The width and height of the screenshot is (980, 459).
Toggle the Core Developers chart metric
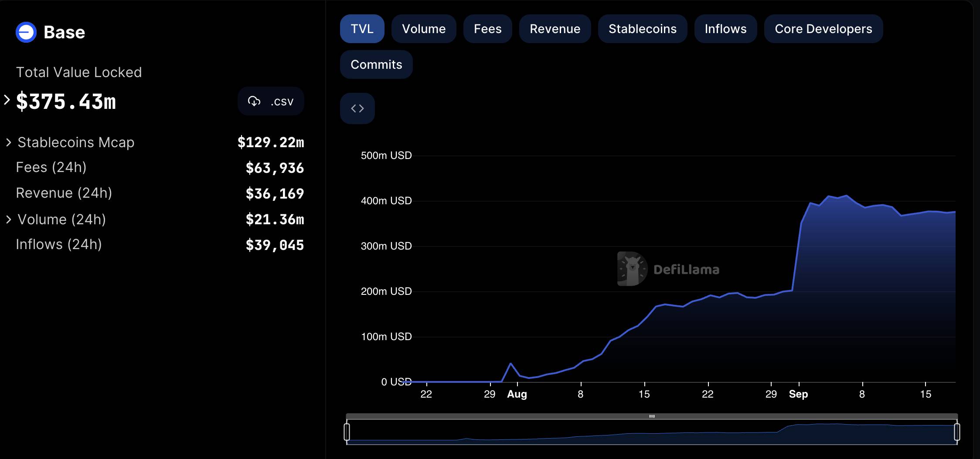[823, 29]
